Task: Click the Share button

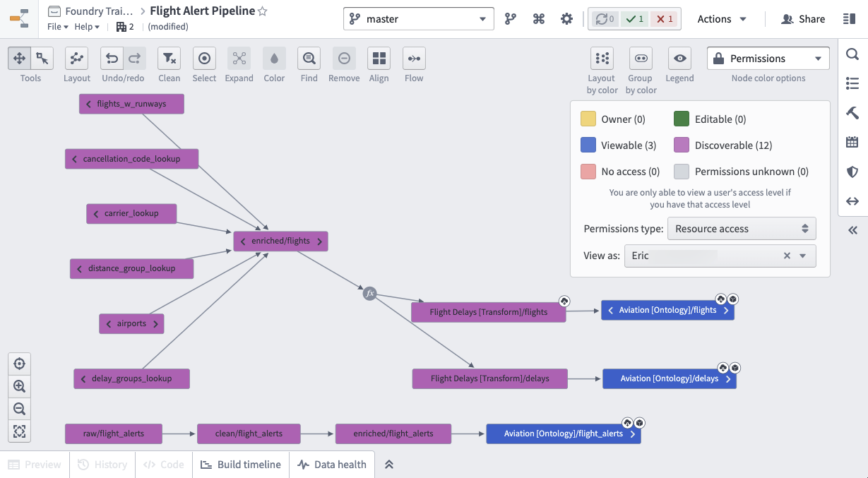Action: pyautogui.click(x=803, y=19)
